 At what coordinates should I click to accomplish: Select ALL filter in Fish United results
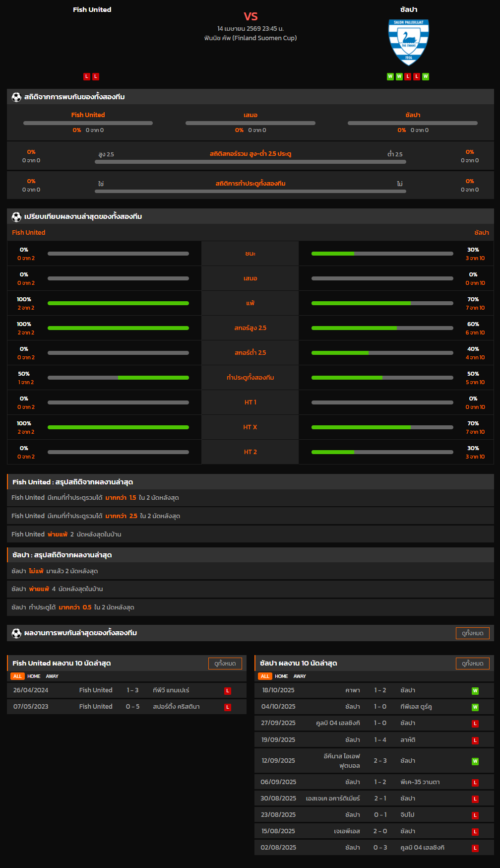[x=17, y=676]
